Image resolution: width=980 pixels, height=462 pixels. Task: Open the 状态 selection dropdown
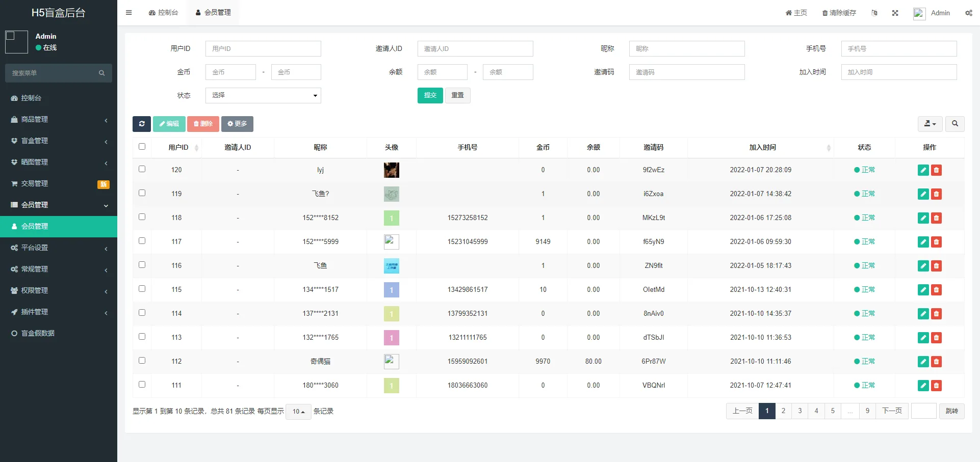point(263,95)
